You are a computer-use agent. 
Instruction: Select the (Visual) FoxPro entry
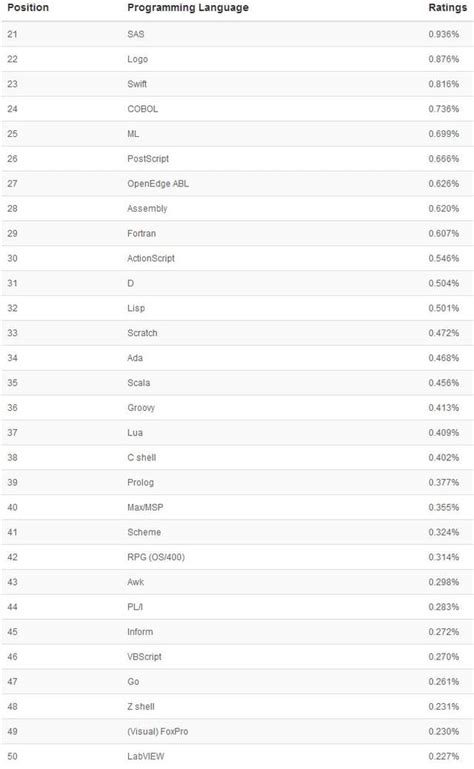pyautogui.click(x=158, y=731)
